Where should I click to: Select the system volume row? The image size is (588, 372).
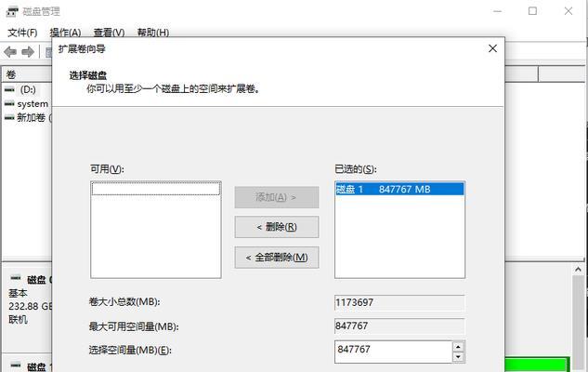28,103
